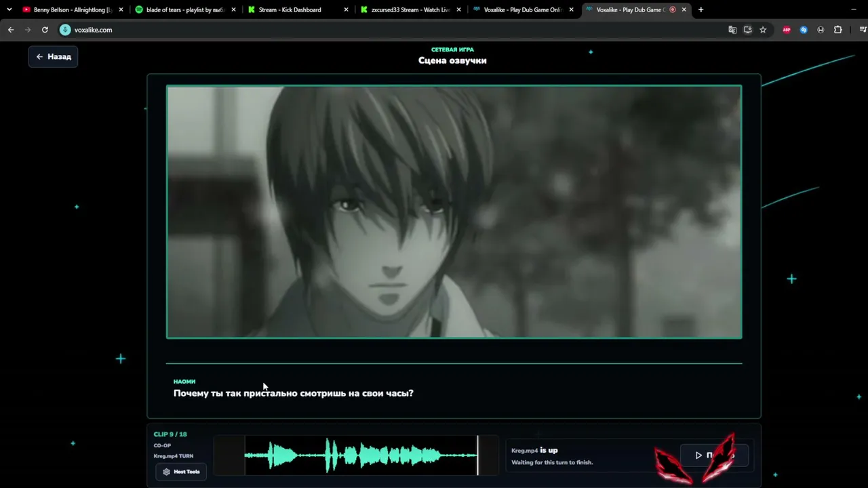868x488 pixels.
Task: Bookmark this page with the star icon
Action: click(763, 30)
